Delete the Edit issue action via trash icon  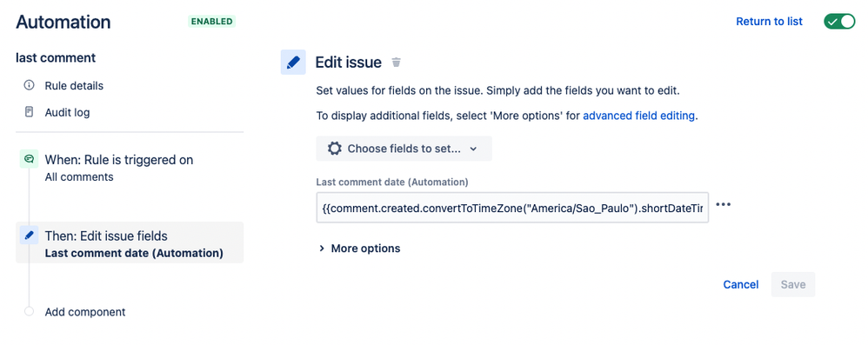tap(396, 63)
